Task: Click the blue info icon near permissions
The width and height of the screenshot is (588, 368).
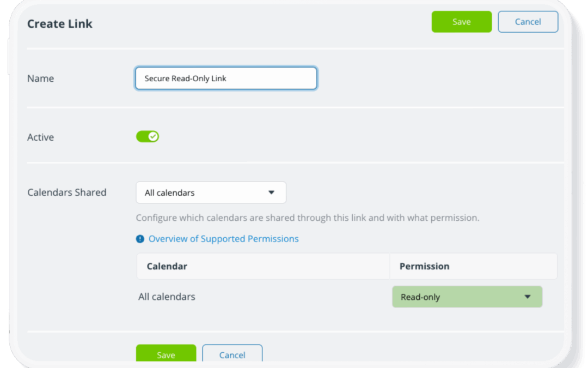Action: click(x=140, y=238)
